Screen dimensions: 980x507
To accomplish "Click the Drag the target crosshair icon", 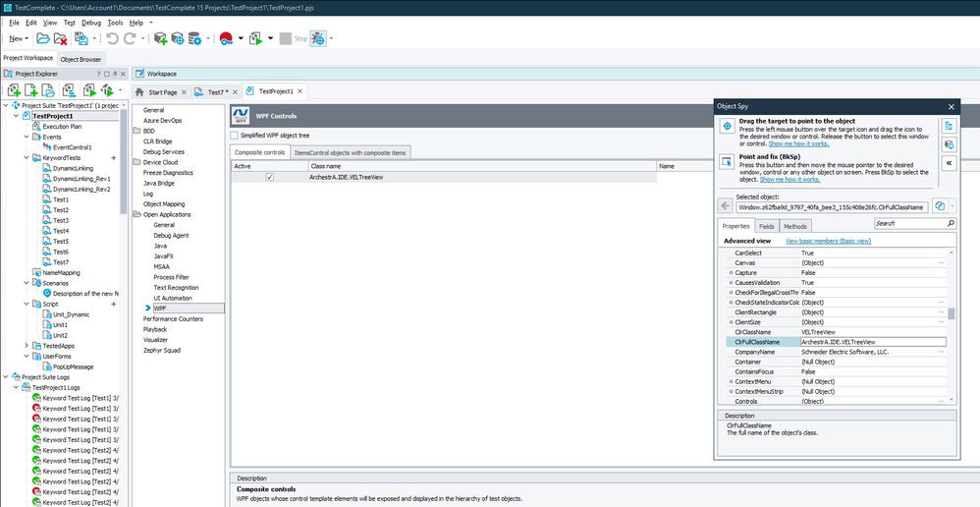I will pos(727,126).
